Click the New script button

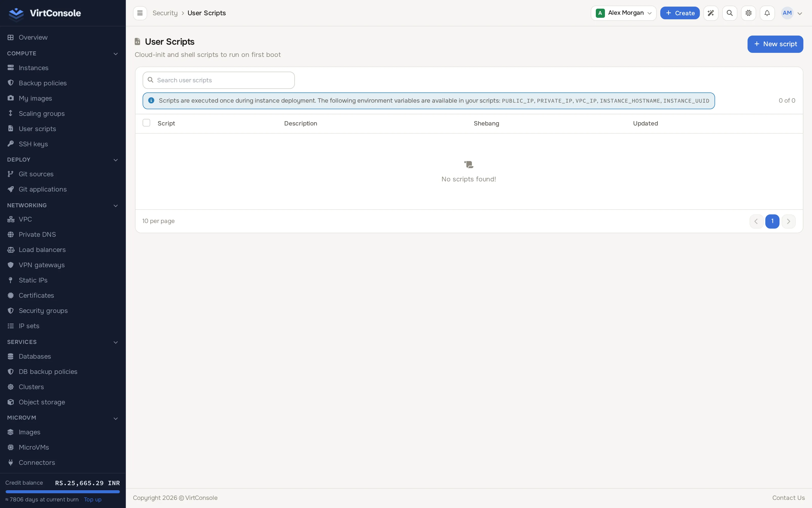pyautogui.click(x=775, y=44)
